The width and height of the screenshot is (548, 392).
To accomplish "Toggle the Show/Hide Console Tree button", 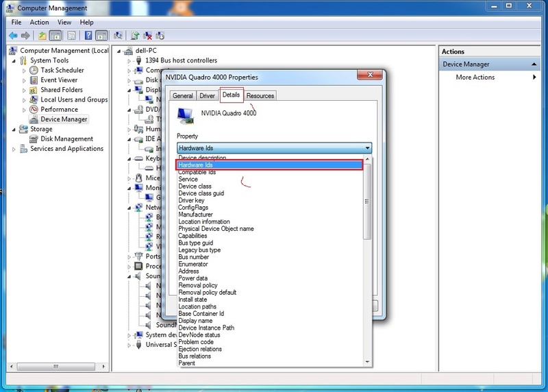I will (55, 36).
